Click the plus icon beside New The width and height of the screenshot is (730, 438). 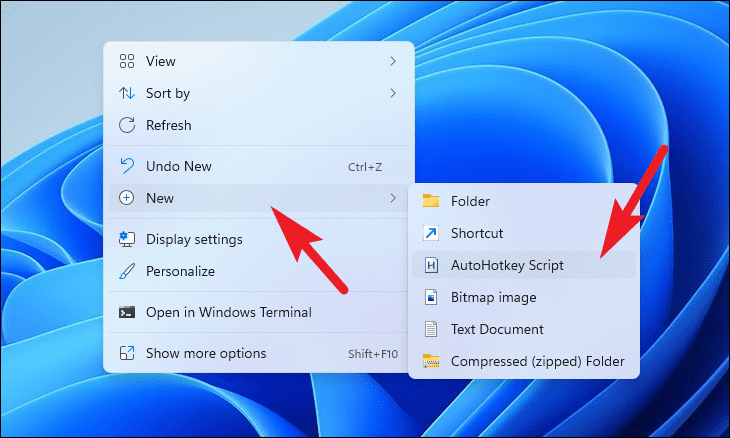[127, 198]
